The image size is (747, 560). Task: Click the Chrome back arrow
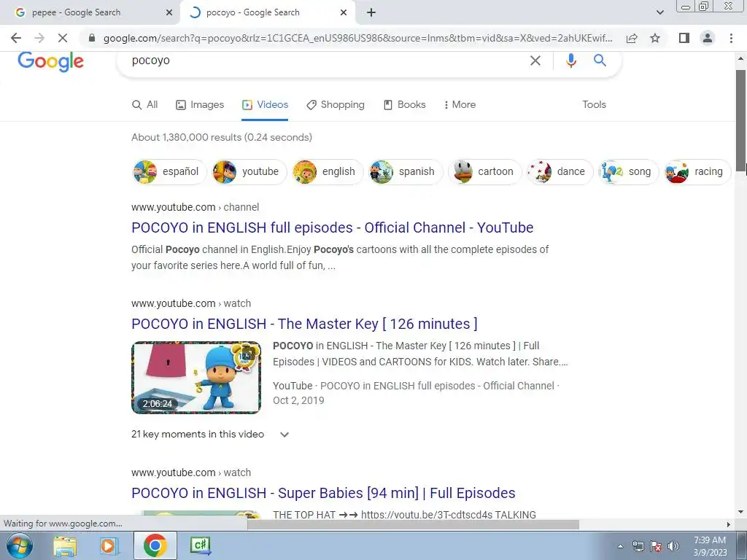pyautogui.click(x=16, y=38)
